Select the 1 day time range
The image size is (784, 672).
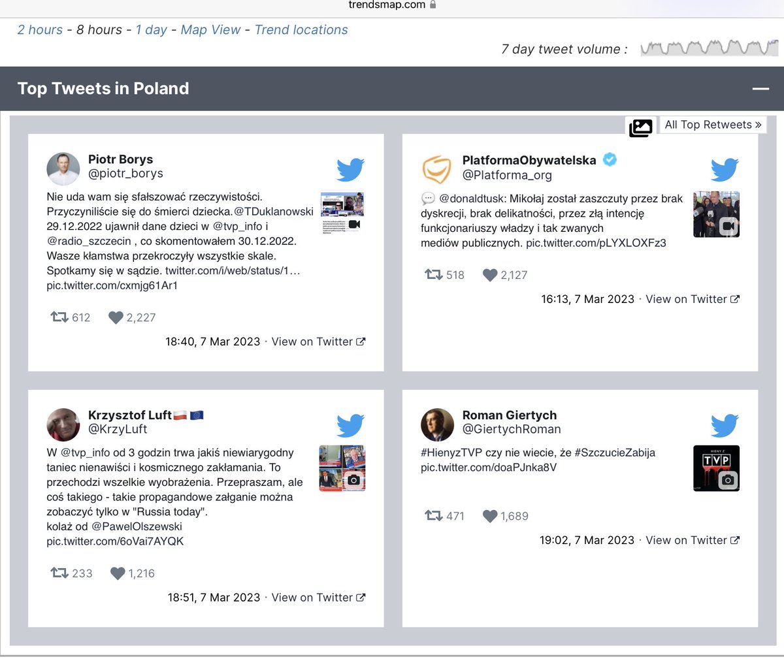pyautogui.click(x=152, y=30)
